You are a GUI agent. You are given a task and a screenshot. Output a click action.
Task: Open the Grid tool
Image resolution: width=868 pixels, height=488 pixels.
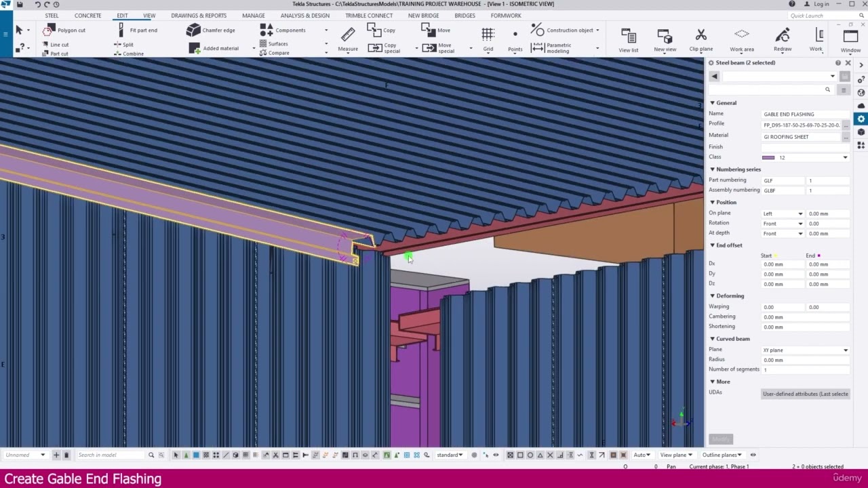(x=488, y=39)
